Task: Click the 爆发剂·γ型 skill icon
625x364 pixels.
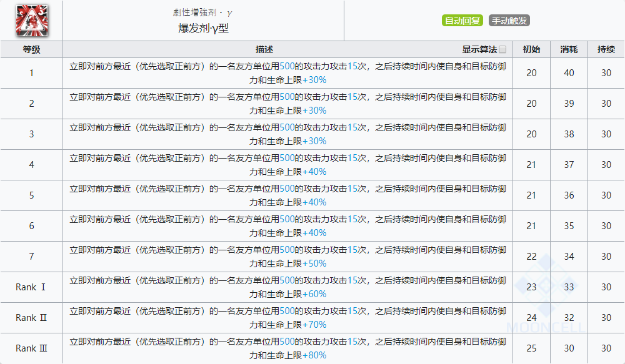Action: [32, 21]
